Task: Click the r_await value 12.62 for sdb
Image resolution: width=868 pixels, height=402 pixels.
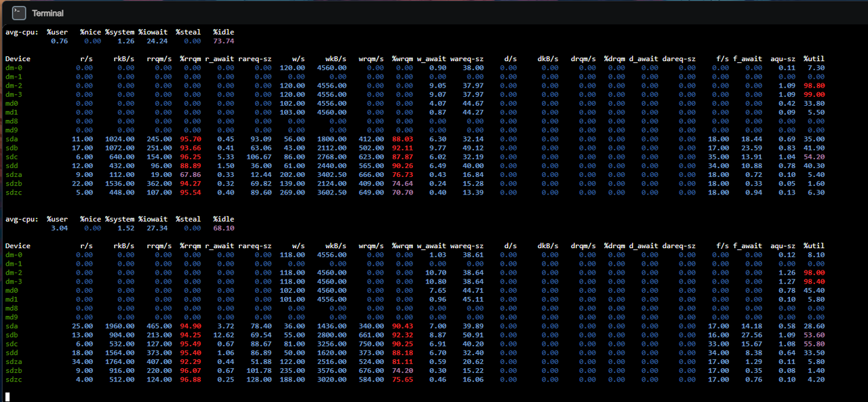Action: 224,335
